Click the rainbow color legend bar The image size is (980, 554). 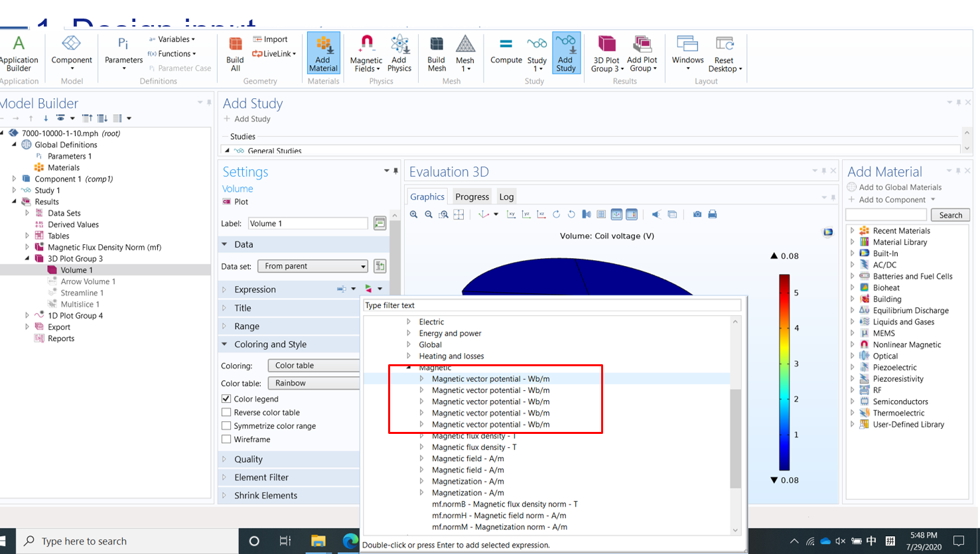coord(784,372)
